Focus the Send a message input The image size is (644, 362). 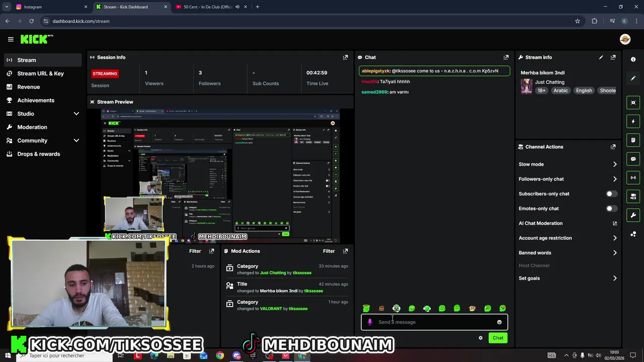[x=434, y=322]
